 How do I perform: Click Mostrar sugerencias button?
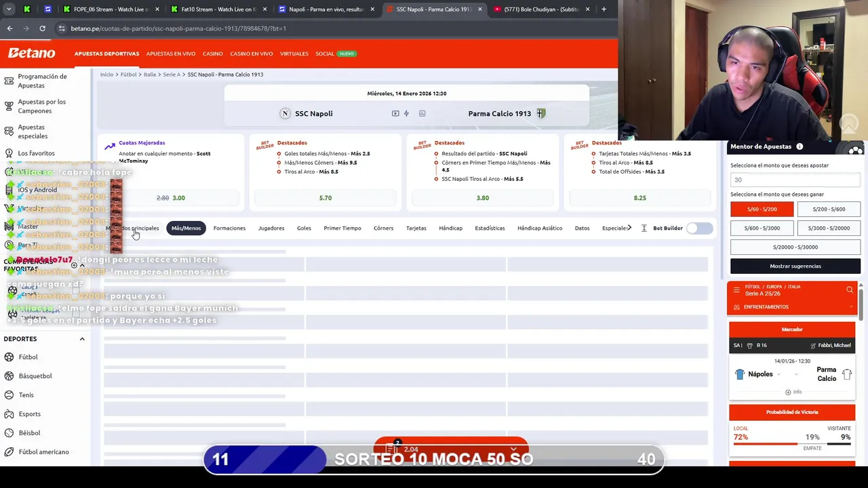(x=795, y=266)
